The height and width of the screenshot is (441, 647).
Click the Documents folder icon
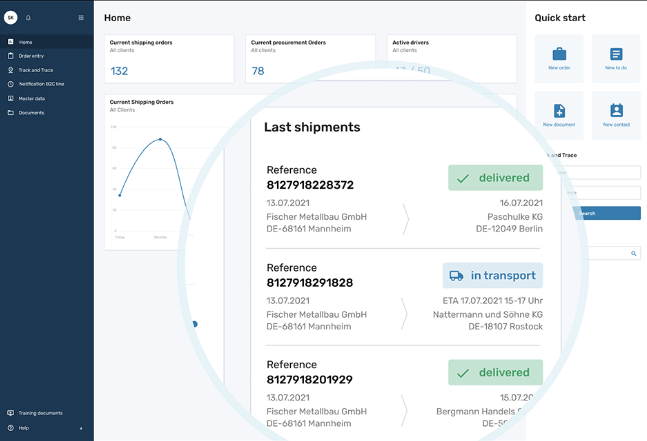click(11, 112)
